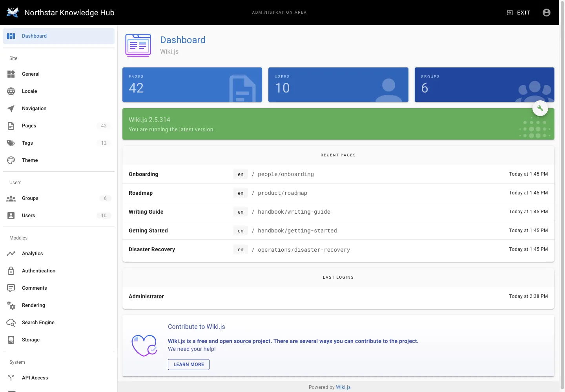Click the Tags icon in sidebar
565x392 pixels.
[11, 143]
